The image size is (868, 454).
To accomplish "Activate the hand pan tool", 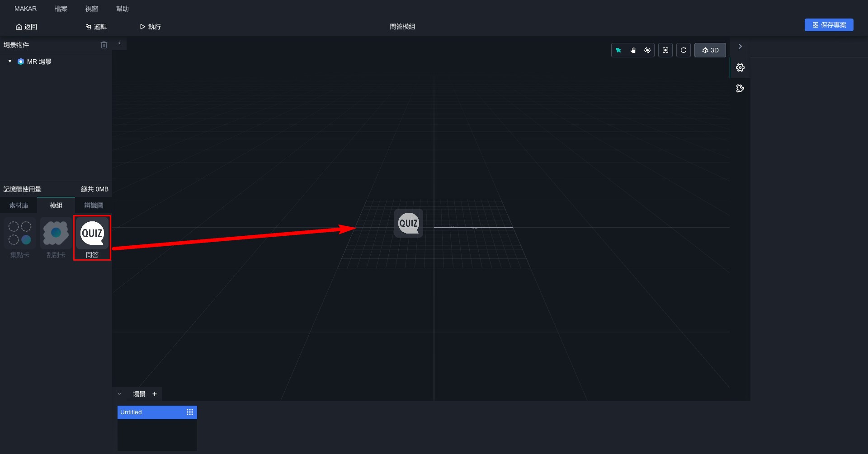I will [x=633, y=50].
